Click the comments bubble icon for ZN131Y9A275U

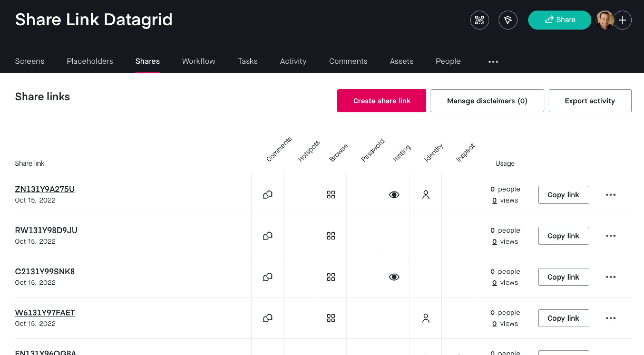(267, 195)
